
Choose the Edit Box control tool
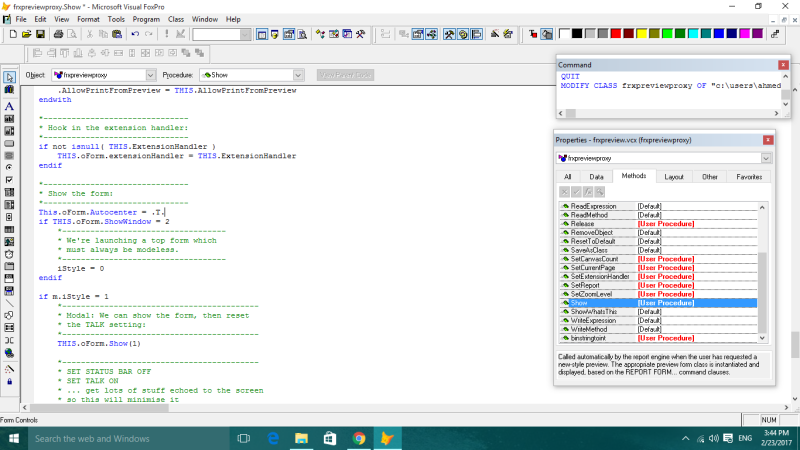click(9, 131)
